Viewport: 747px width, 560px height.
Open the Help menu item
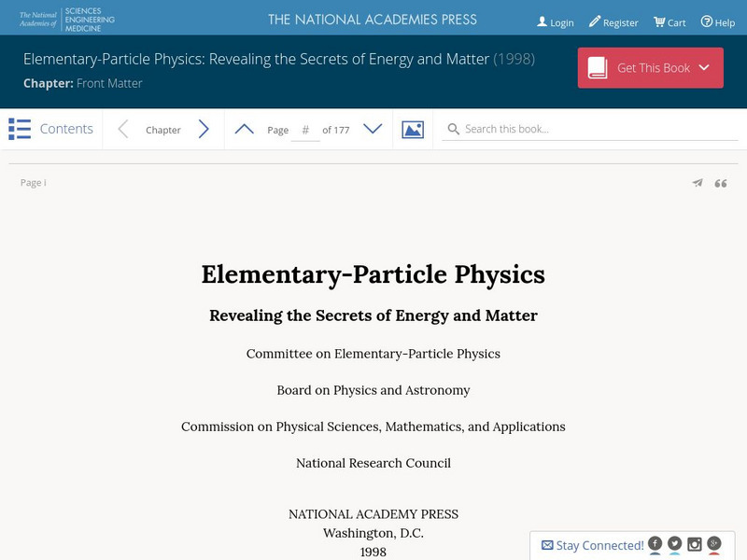coord(718,22)
